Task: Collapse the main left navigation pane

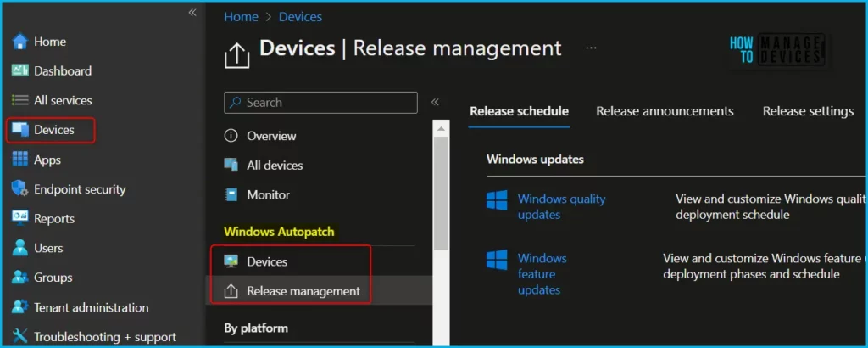Action: click(x=192, y=12)
